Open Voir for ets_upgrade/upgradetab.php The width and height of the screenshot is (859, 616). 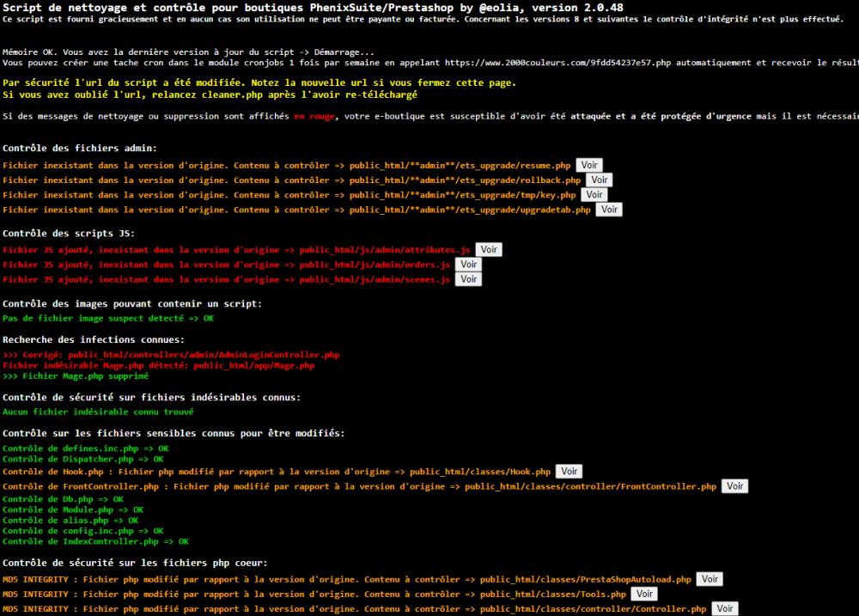(x=609, y=210)
